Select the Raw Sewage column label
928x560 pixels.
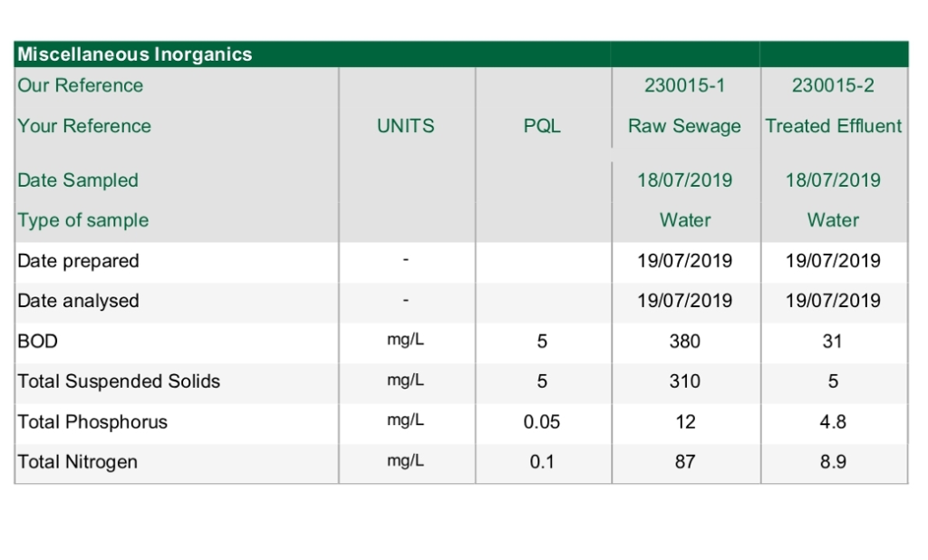pyautogui.click(x=684, y=126)
